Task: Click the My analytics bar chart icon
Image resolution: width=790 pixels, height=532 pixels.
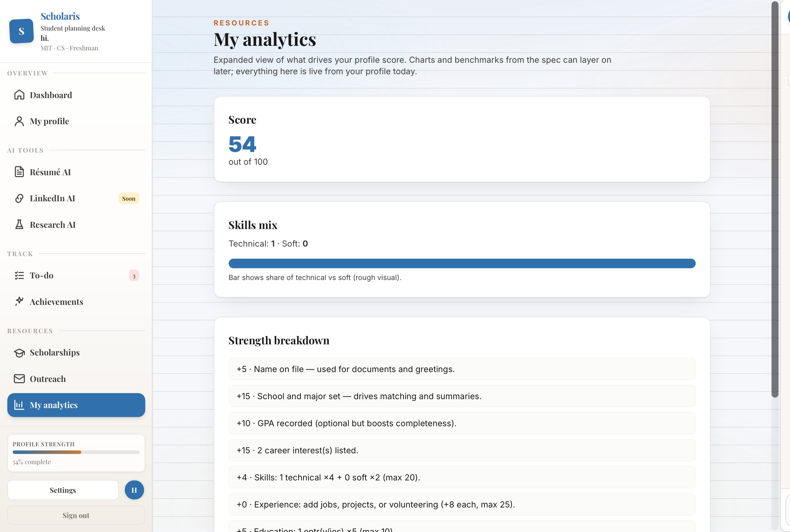Action: tap(19, 405)
